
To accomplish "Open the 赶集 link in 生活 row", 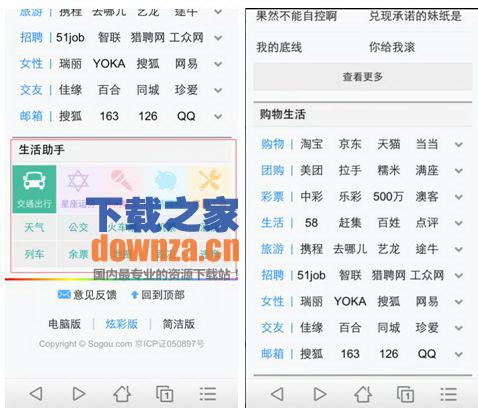I will (x=350, y=223).
